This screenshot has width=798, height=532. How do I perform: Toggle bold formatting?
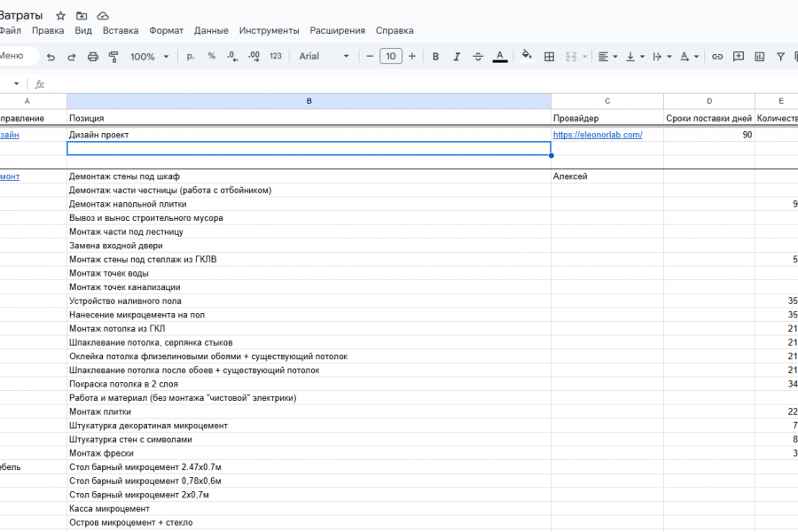pyautogui.click(x=435, y=57)
